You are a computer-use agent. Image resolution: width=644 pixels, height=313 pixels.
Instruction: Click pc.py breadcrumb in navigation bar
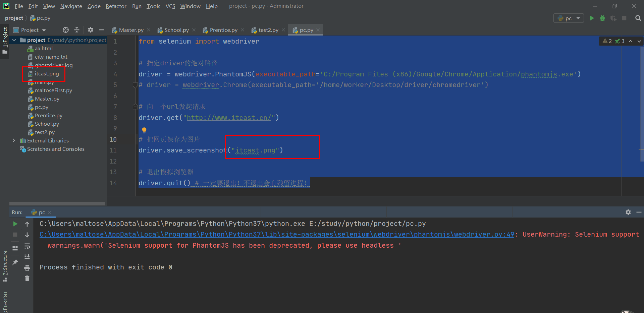click(x=40, y=18)
